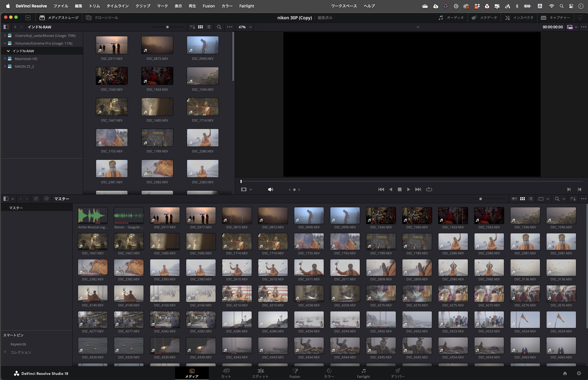
Task: Adjust media pool thumbnail size slider
Action: point(480,199)
